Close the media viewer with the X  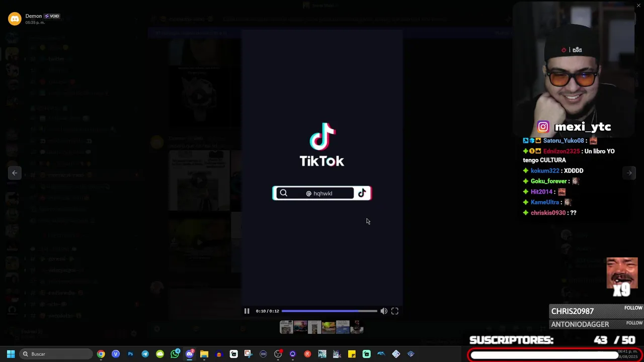638,6
